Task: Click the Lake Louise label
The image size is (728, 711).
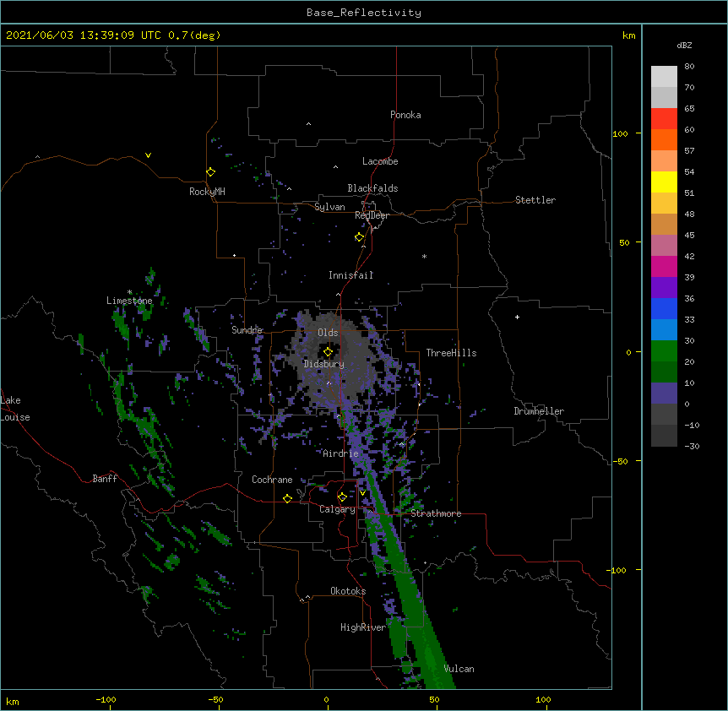Action: click(15, 409)
